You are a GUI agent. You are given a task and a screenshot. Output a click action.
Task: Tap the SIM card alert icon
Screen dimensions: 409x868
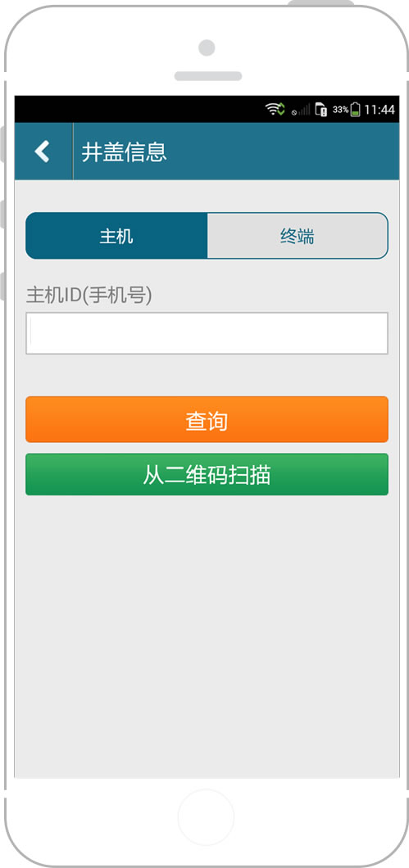(321, 110)
